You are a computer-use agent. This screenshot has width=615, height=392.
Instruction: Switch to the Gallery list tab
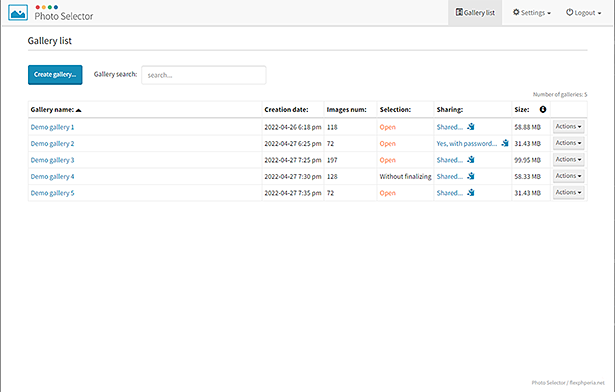point(475,13)
